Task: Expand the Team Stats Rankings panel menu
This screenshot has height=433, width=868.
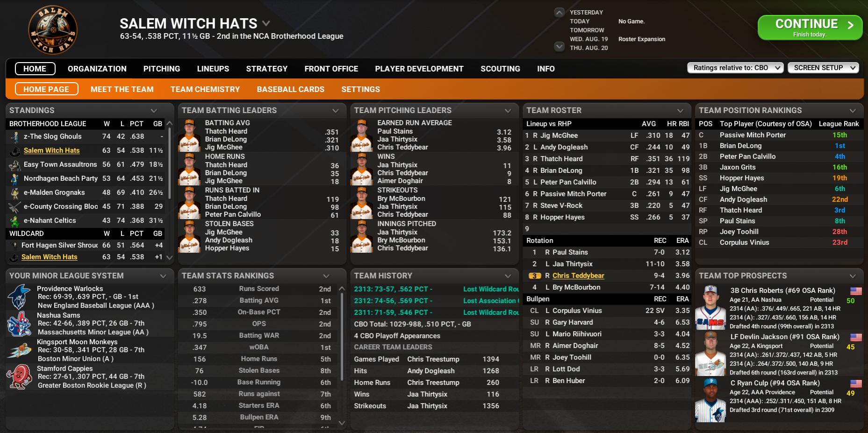Action: pos(326,276)
